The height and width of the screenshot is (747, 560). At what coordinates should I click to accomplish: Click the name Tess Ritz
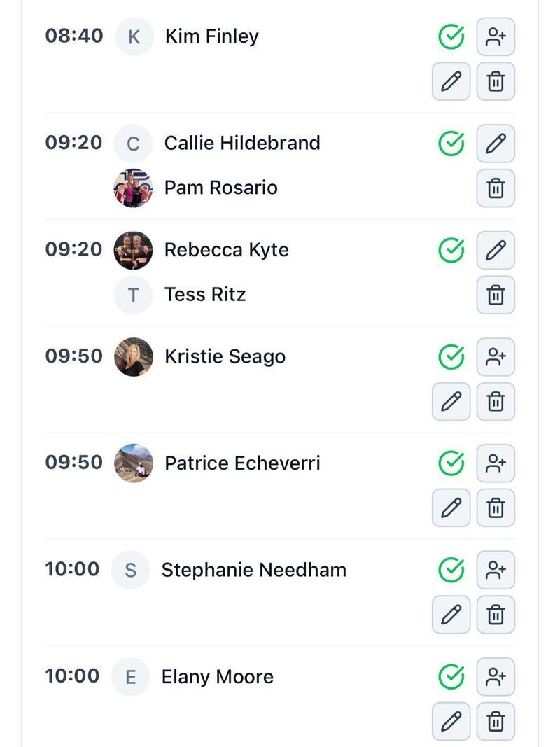coord(205,295)
